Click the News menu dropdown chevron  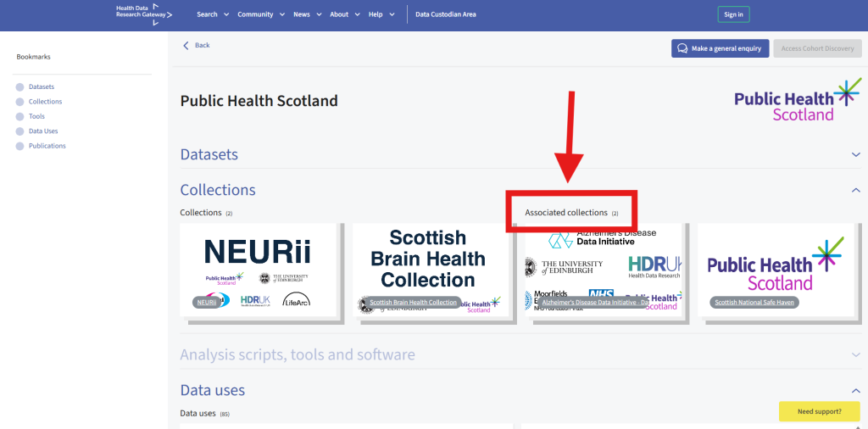319,15
